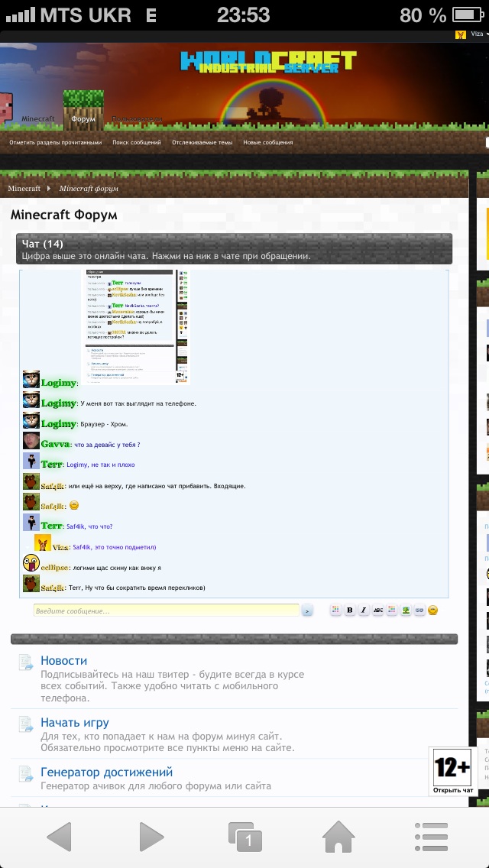Image resolution: width=489 pixels, height=868 pixels.
Task: Click Gavva nickname in chat
Action: click(x=55, y=444)
